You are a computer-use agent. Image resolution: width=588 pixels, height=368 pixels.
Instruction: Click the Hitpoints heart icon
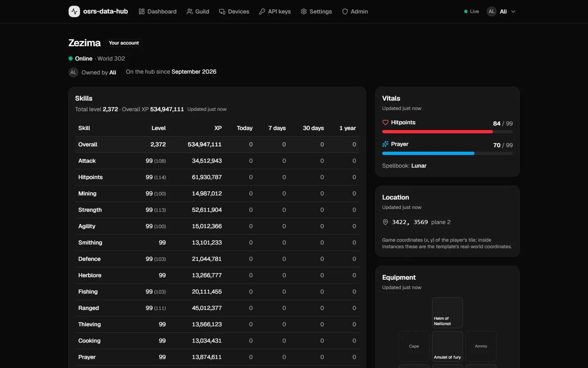click(385, 122)
